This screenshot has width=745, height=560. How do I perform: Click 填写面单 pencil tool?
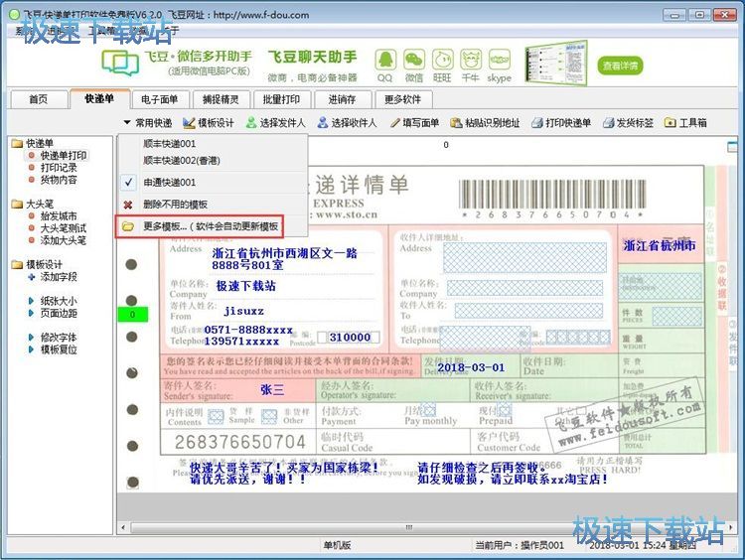(x=414, y=123)
